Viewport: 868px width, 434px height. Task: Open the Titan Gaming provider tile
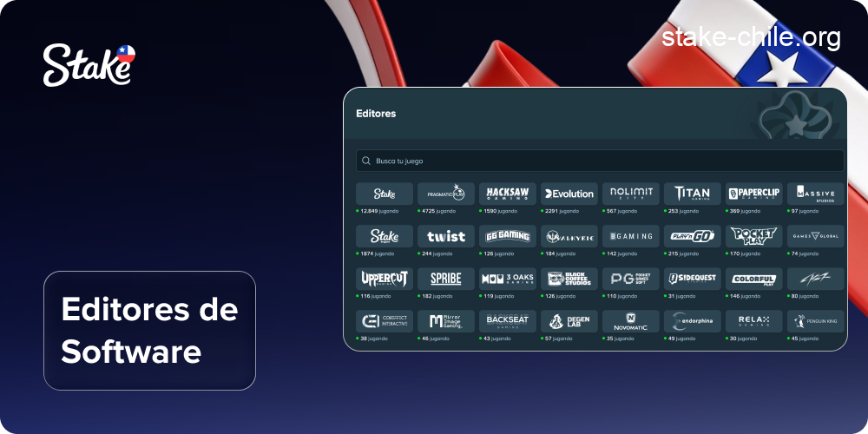[693, 194]
